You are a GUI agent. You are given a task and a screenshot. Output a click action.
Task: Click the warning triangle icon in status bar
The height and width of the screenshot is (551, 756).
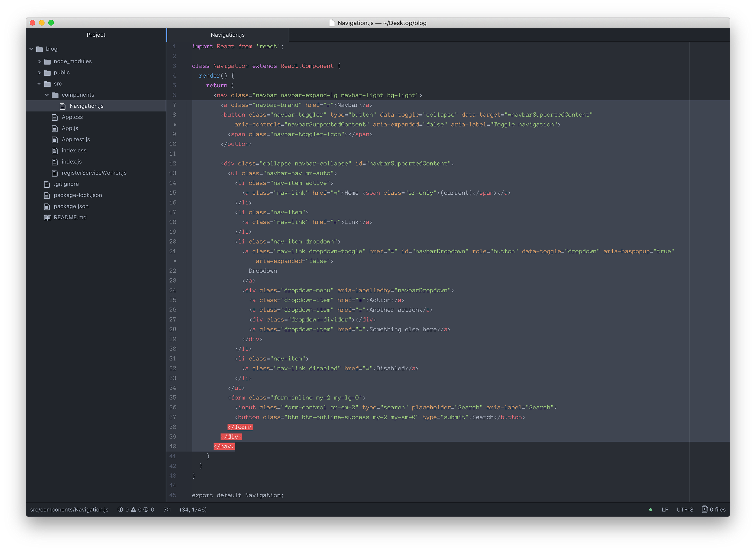point(133,509)
